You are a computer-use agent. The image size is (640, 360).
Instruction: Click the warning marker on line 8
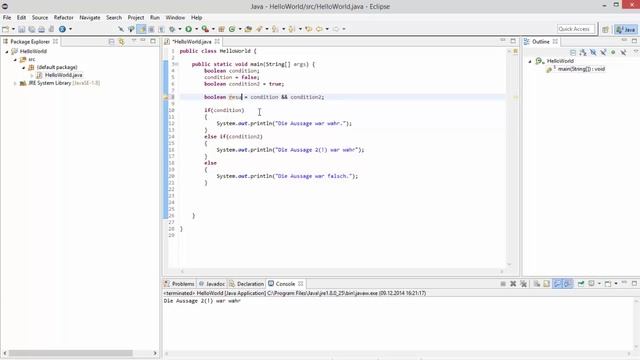pos(166,97)
